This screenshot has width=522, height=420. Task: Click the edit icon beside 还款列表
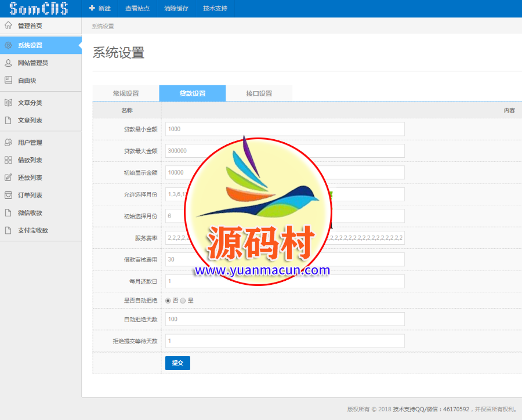(8, 178)
